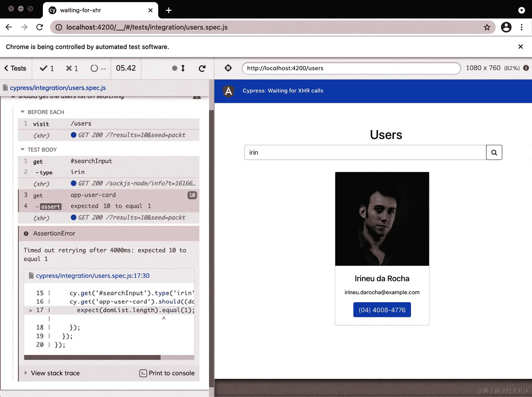Click the magnifier search button

pos(494,152)
